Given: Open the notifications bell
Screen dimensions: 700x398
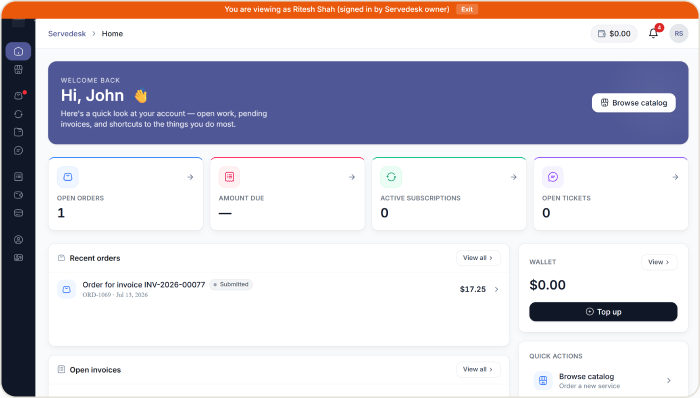Looking at the screenshot, I should pyautogui.click(x=653, y=33).
